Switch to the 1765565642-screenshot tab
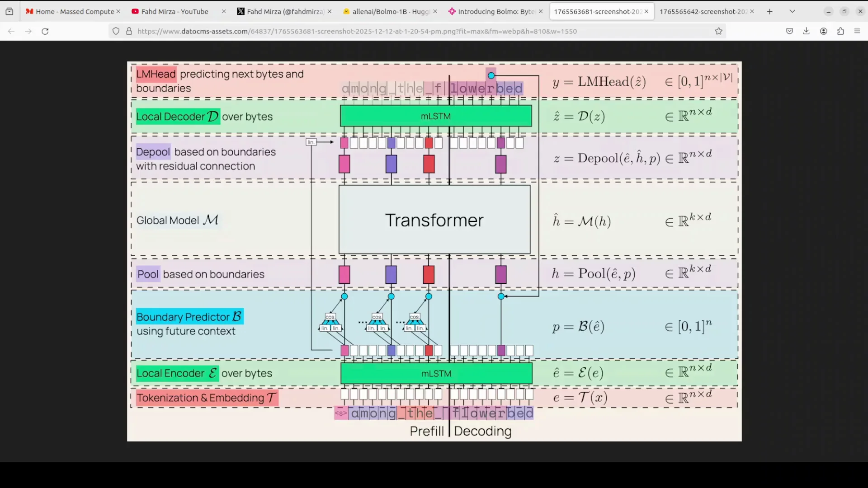 [x=703, y=11]
